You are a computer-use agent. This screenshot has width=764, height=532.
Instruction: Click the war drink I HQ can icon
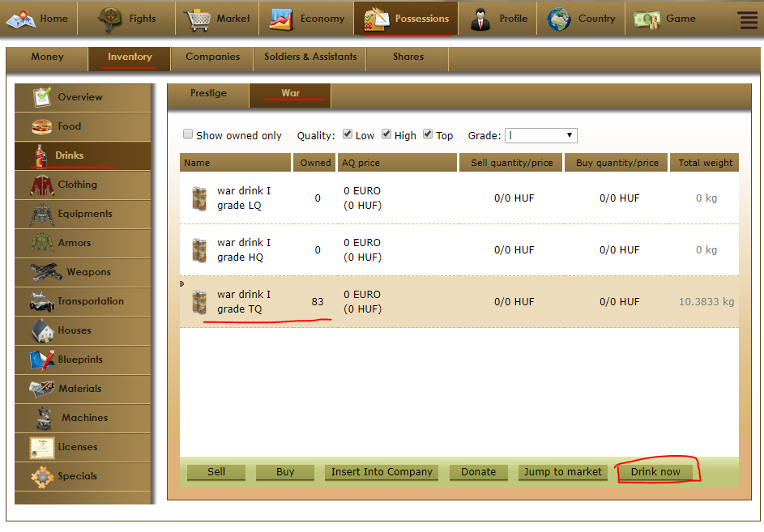pyautogui.click(x=199, y=250)
